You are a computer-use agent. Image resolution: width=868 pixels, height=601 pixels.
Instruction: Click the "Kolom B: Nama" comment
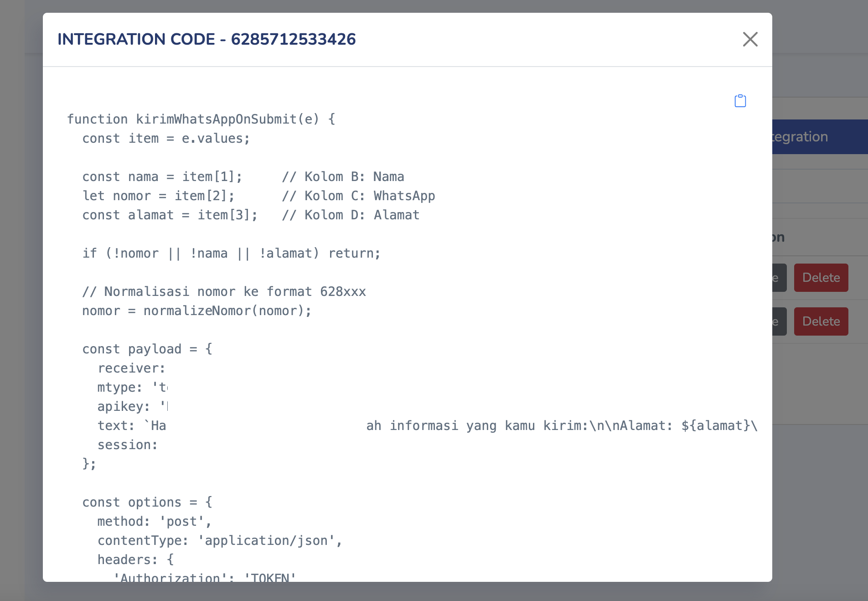pyautogui.click(x=343, y=177)
